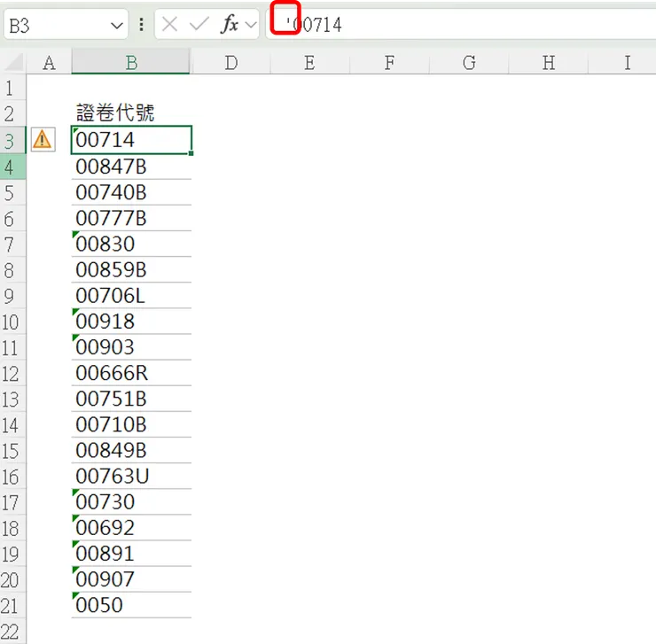Open the Insert Function fx button
The height and width of the screenshot is (644, 656).
point(230,24)
